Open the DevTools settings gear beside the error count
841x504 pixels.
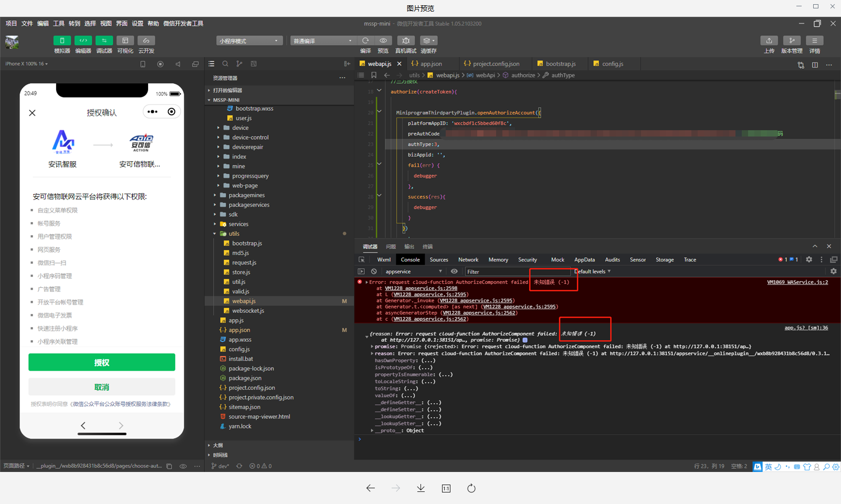click(x=809, y=259)
